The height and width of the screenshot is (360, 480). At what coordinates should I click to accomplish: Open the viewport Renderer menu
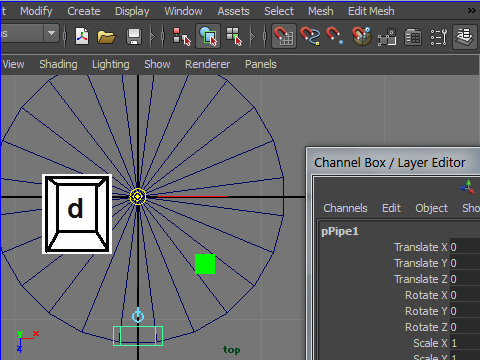[x=207, y=64]
